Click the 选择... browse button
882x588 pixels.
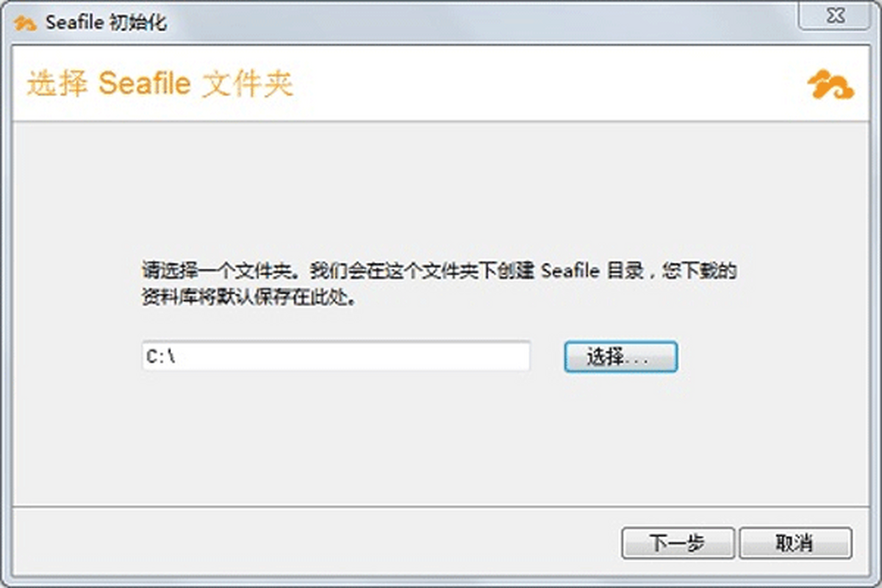[620, 358]
